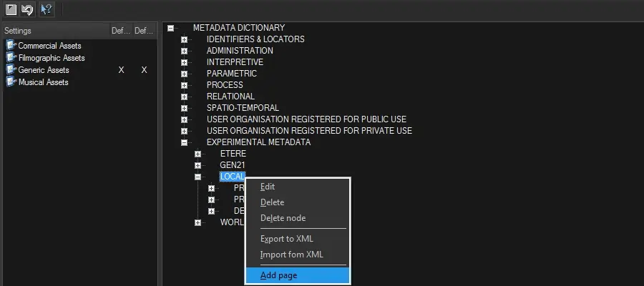
Task: Click the Generic Assets list icon
Action: [x=11, y=70]
